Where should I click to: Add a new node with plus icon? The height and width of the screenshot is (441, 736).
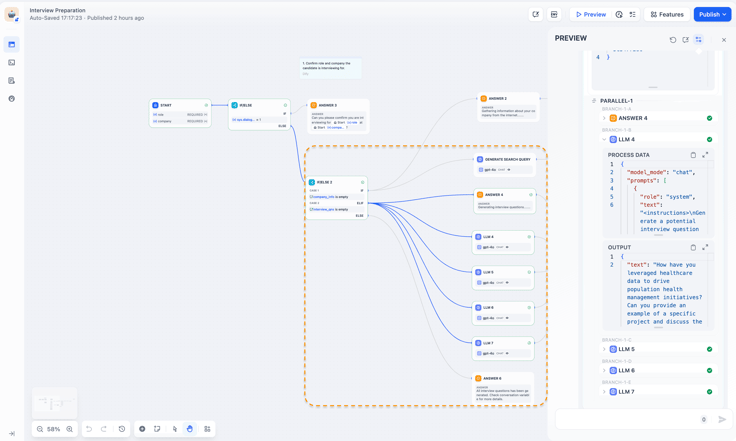pyautogui.click(x=142, y=429)
